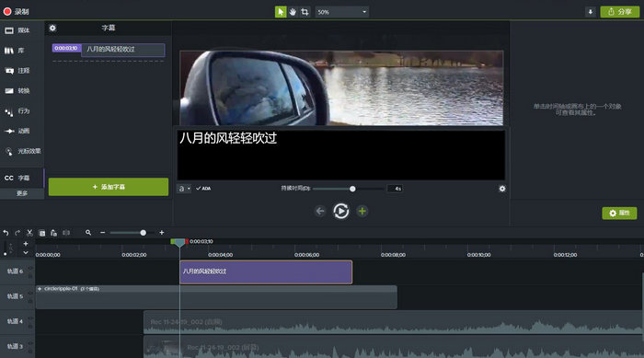
Task: Click the red out-point playhead handle
Action: (187, 242)
